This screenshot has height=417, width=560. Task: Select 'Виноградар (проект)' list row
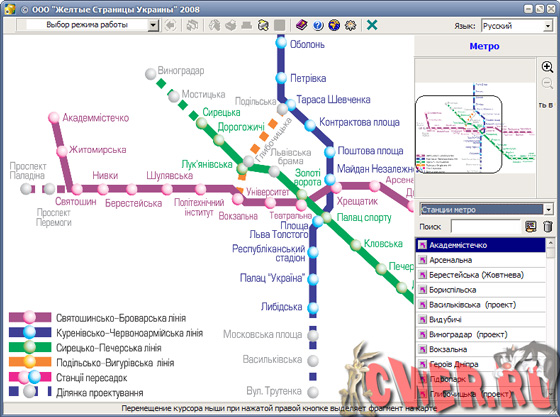[481, 335]
